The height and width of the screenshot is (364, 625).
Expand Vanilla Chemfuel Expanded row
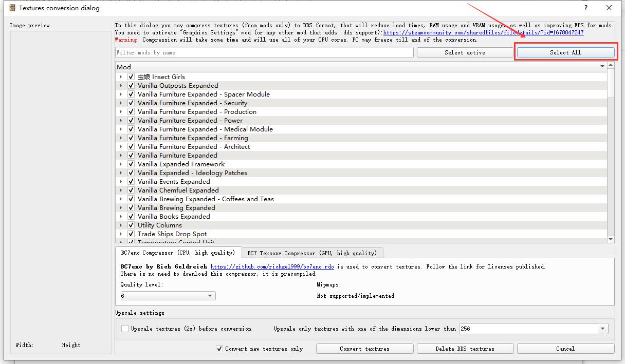click(121, 190)
